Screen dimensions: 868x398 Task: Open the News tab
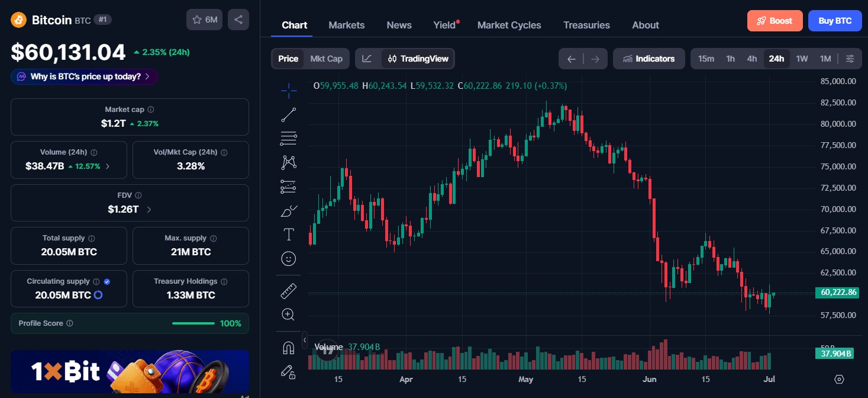[x=399, y=25]
